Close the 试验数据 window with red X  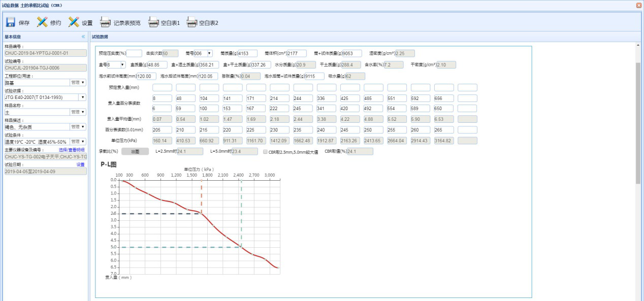[x=639, y=5]
